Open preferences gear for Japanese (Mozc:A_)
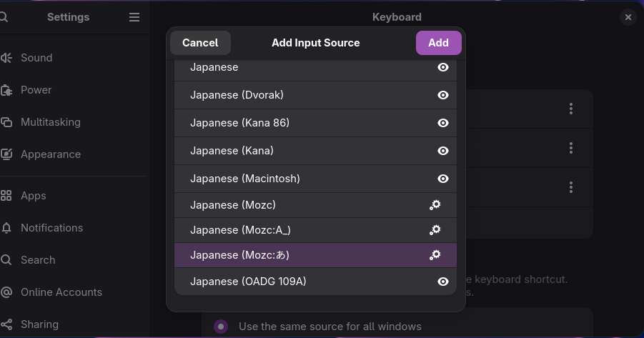The height and width of the screenshot is (338, 644). click(435, 230)
